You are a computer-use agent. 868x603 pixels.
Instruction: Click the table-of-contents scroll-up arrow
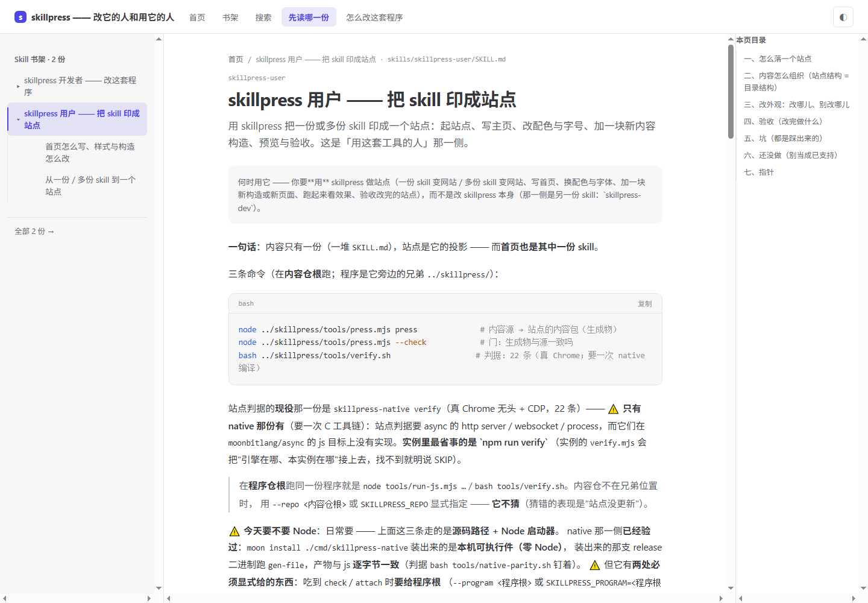(x=863, y=39)
